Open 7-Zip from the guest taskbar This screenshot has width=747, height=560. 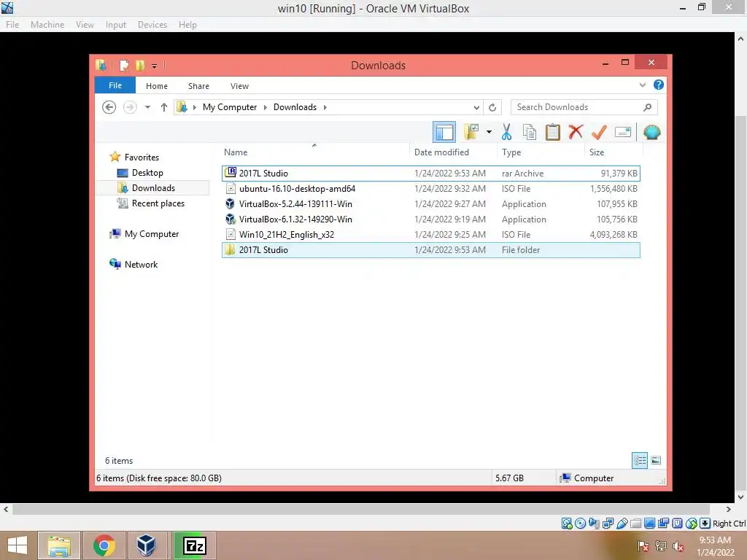(x=195, y=545)
